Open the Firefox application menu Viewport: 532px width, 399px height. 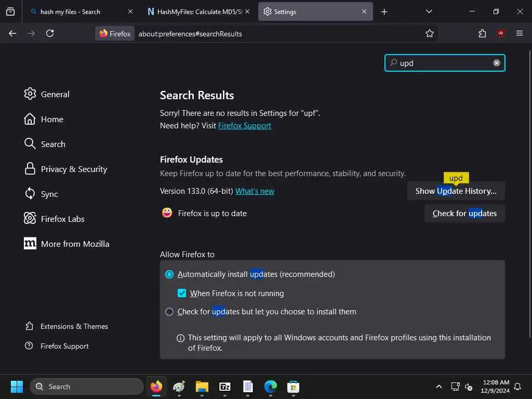[x=520, y=33]
